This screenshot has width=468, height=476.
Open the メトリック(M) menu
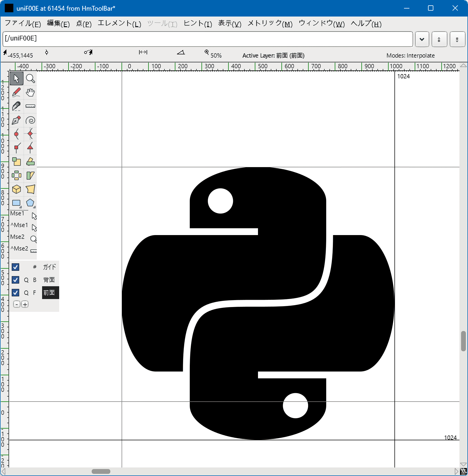[270, 24]
